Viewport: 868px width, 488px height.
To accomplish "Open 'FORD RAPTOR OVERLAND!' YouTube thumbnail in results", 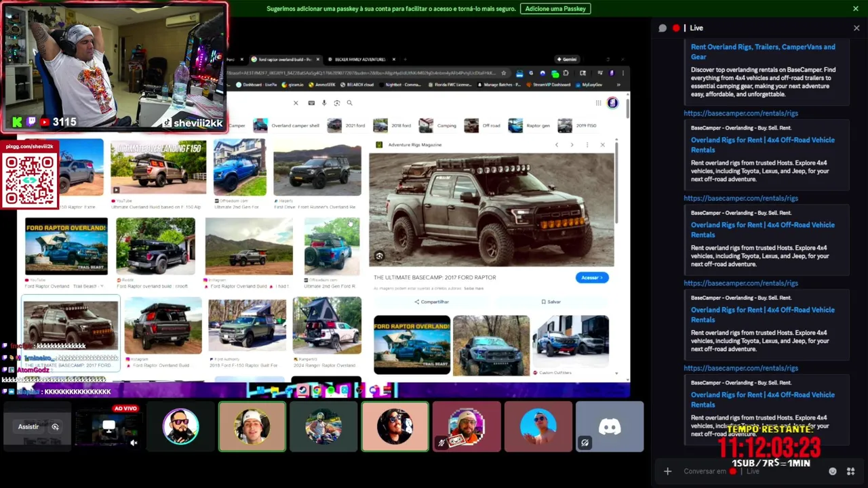I will [66, 246].
